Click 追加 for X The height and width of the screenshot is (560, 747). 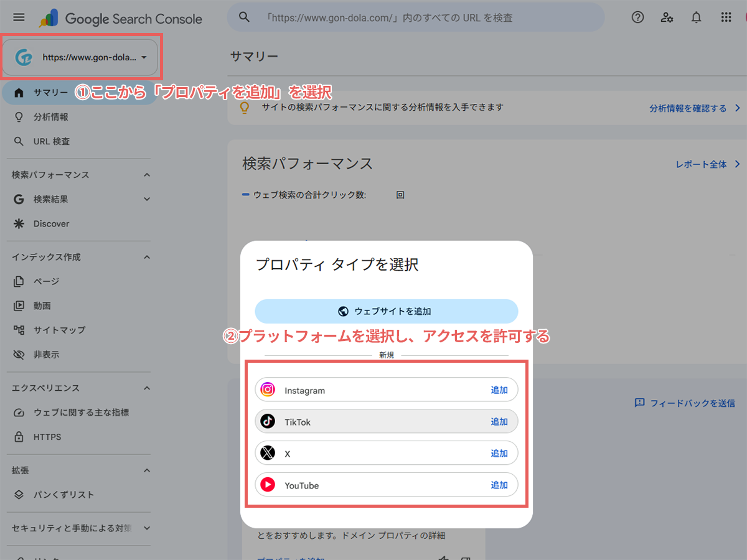pyautogui.click(x=499, y=454)
